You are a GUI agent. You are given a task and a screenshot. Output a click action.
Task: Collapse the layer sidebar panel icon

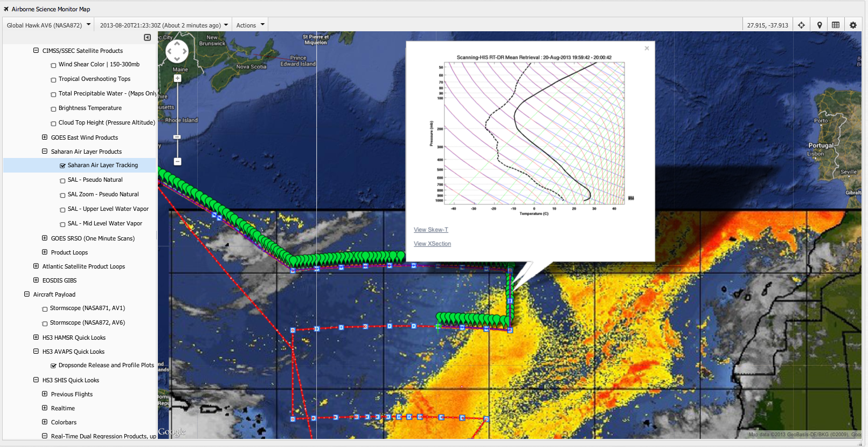[x=147, y=37]
